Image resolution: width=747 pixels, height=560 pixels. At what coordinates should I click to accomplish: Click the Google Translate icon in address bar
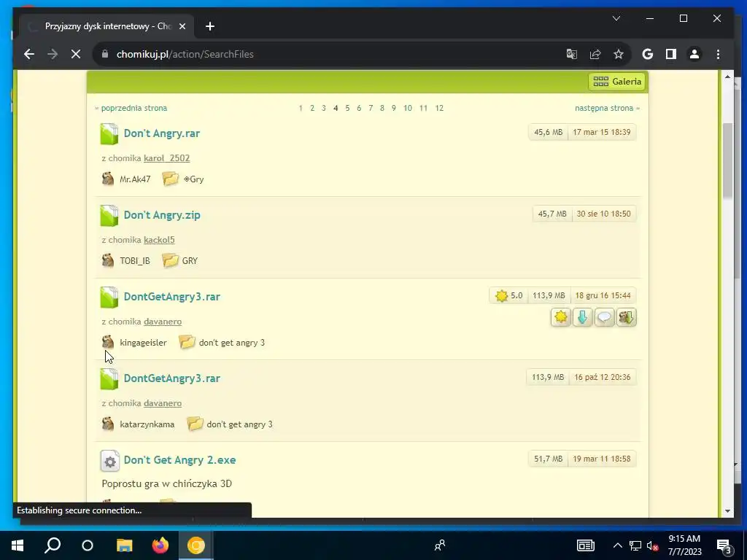point(572,54)
